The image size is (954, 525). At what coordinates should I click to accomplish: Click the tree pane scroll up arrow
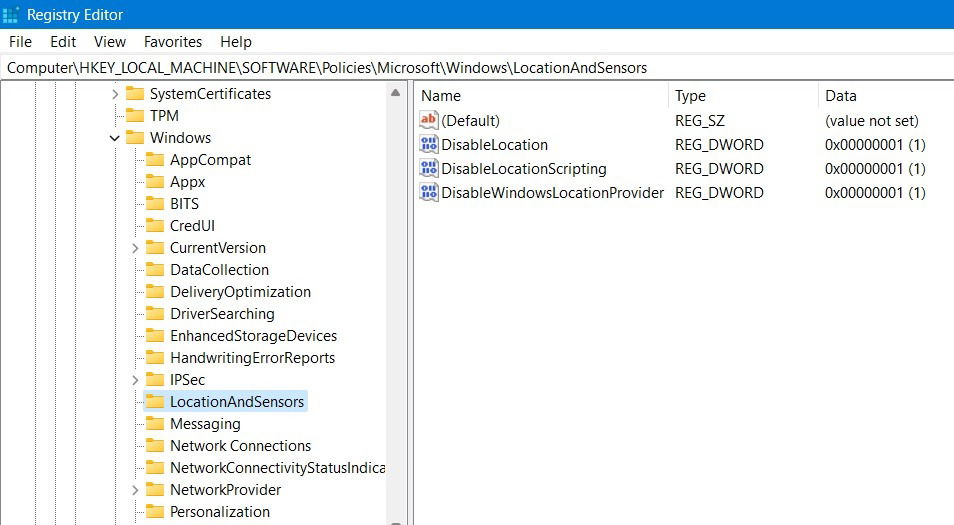[x=395, y=93]
